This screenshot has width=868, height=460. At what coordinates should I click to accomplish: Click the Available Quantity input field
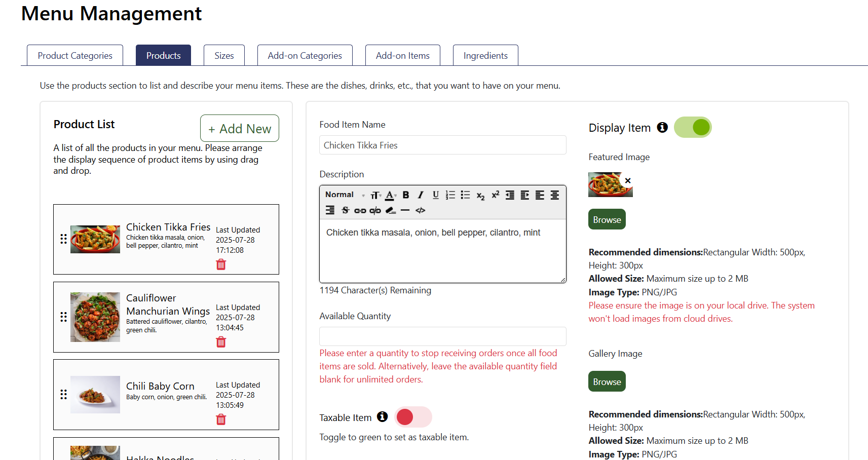coord(442,336)
